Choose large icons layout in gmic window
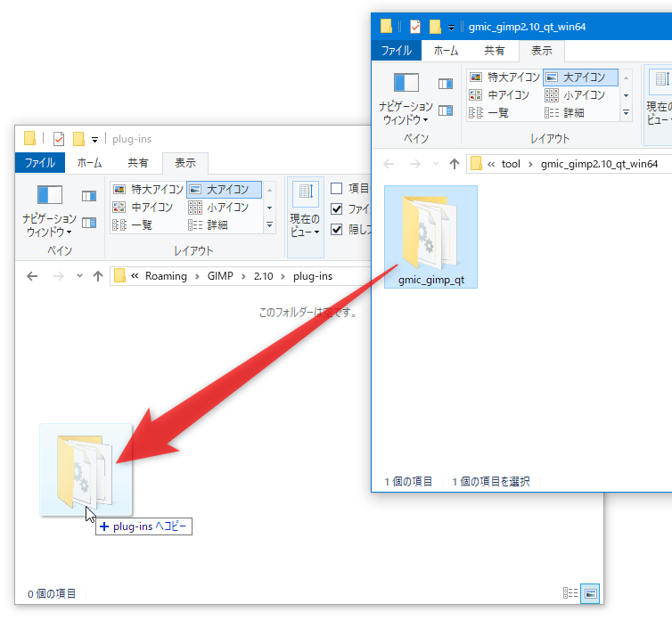 [x=581, y=77]
